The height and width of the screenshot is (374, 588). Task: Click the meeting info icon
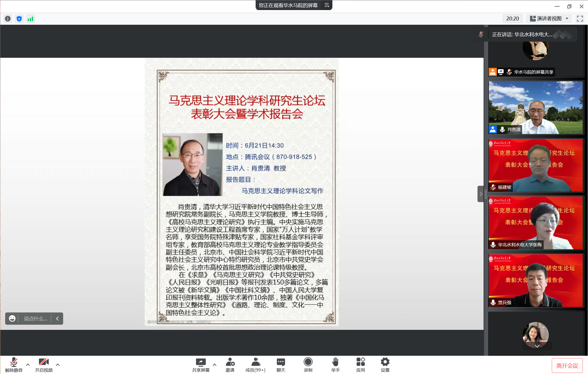tap(8, 19)
